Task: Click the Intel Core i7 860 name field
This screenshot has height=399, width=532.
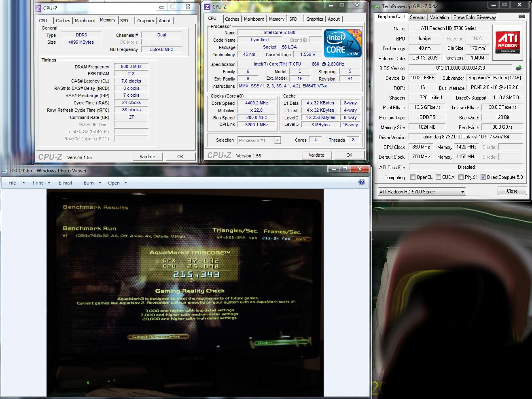Action: click(280, 32)
